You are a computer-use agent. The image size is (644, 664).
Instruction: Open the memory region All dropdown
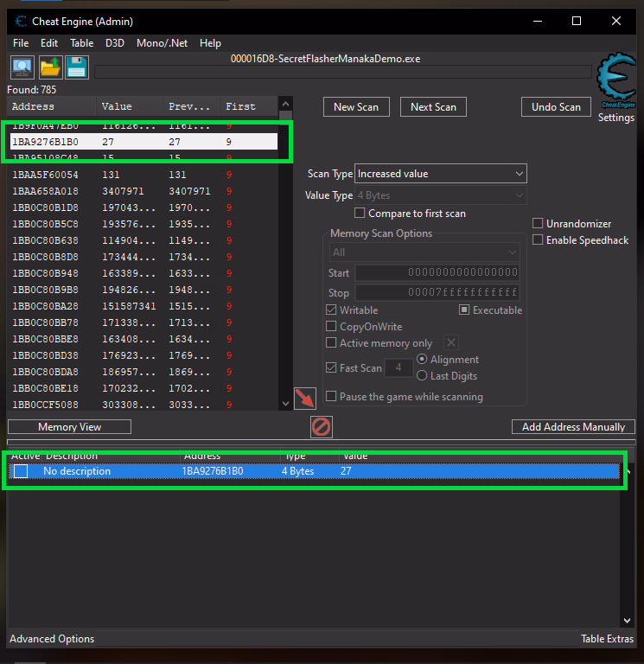[424, 252]
